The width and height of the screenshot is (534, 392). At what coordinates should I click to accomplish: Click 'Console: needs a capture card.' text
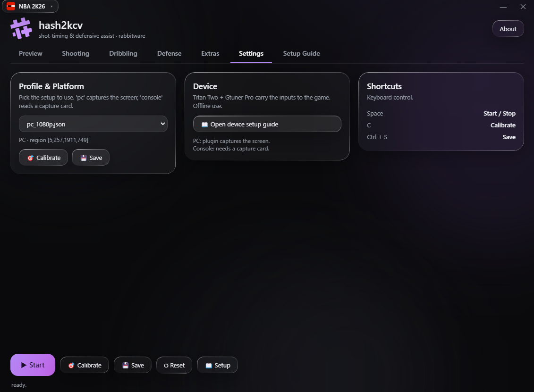(x=231, y=149)
